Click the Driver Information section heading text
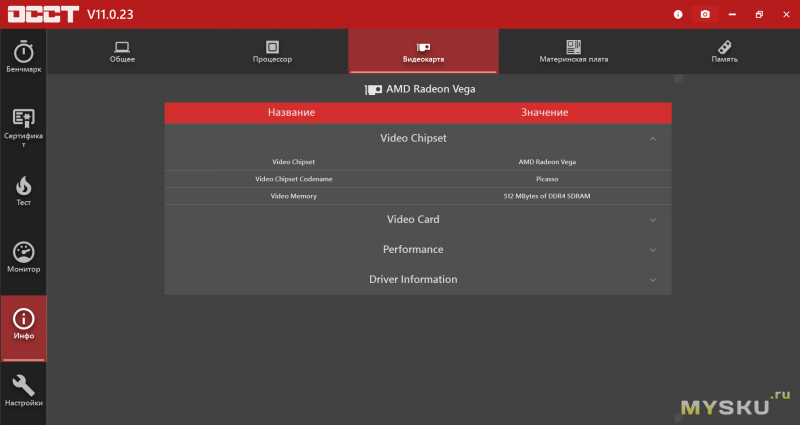Image resolution: width=800 pixels, height=425 pixels. (413, 280)
